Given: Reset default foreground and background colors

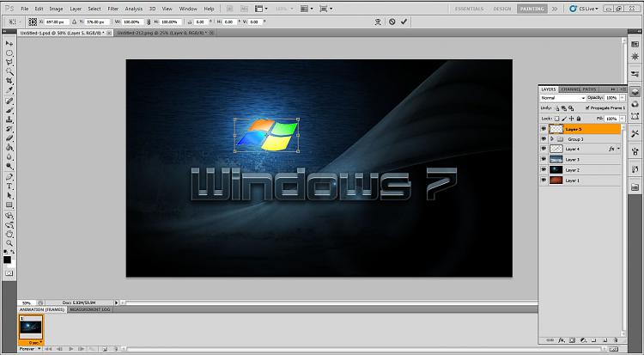Looking at the screenshot, I should pos(5,252).
